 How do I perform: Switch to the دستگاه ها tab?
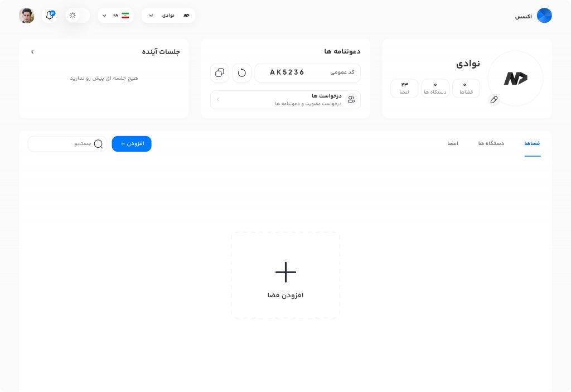point(491,143)
